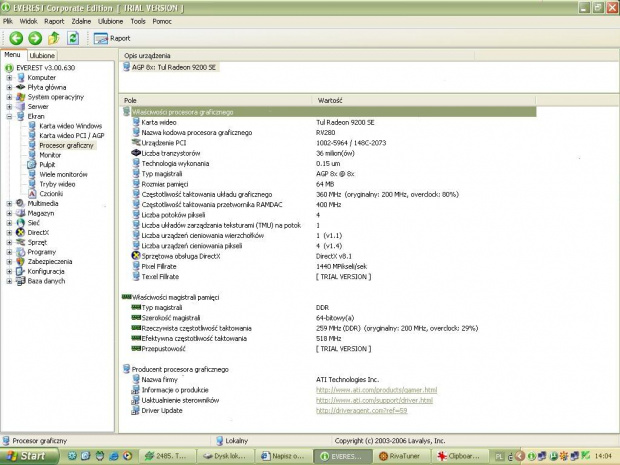Select AGP 8x: Tul Radeon 9200 SE device
620x465 pixels.
(x=174, y=67)
